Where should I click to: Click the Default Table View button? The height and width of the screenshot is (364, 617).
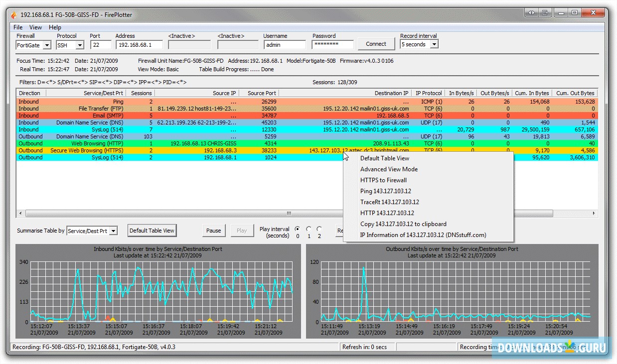pyautogui.click(x=152, y=231)
